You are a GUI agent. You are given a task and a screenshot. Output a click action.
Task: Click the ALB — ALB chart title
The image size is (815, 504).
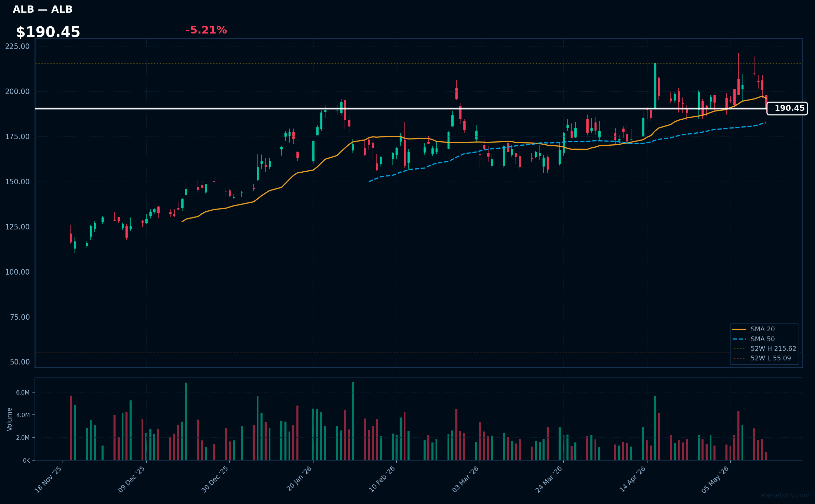43,10
